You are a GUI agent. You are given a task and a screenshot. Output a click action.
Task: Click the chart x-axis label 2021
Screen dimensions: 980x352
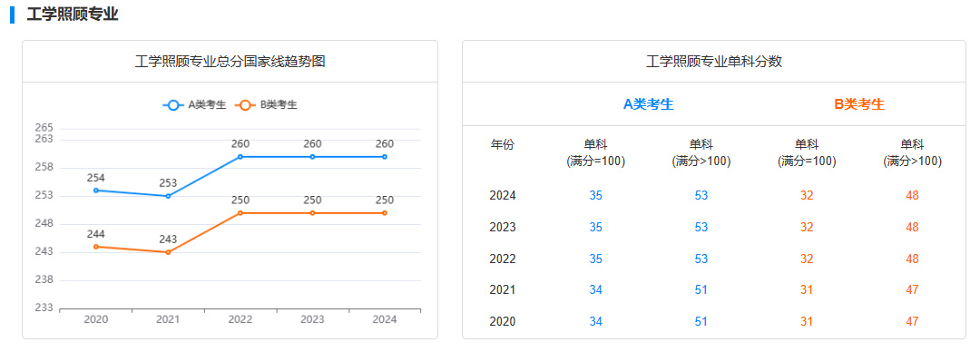(168, 319)
